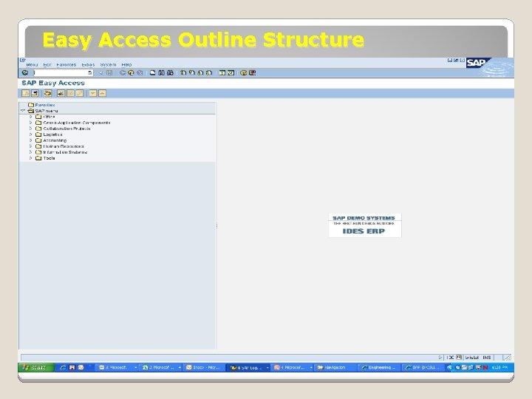
Task: Switch to the Engineering taskbar button
Action: point(379,367)
